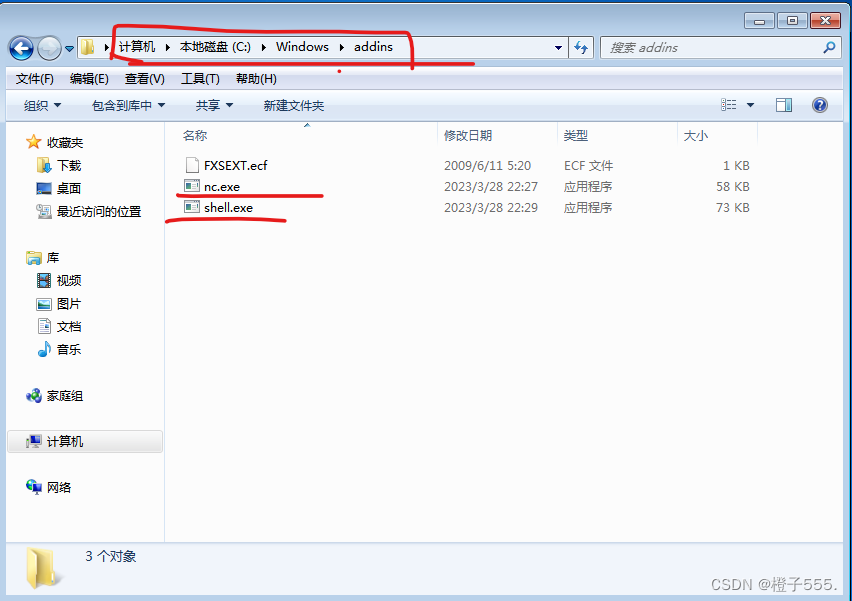Screen dimensions: 852x601
Task: Select the shell.exe file
Action: point(228,208)
